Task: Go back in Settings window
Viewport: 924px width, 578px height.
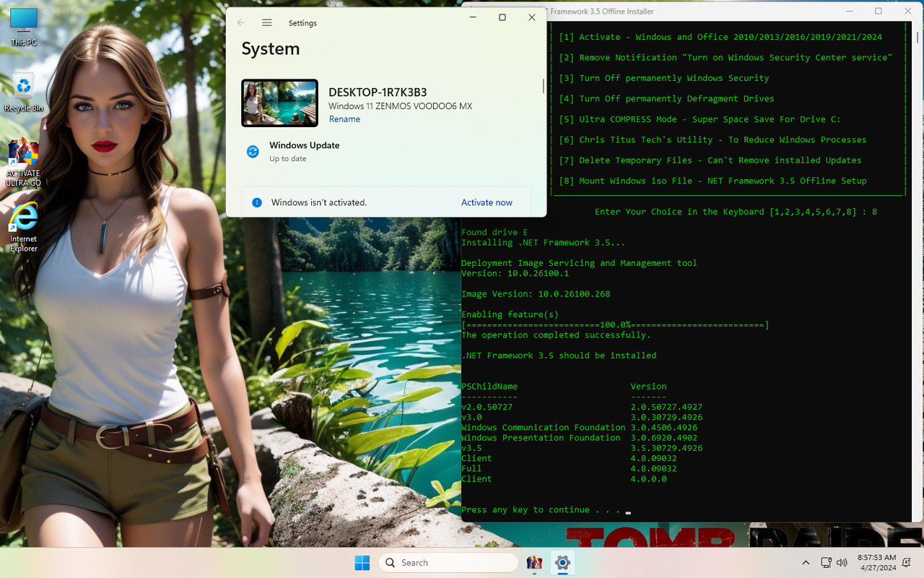Action: tap(241, 23)
